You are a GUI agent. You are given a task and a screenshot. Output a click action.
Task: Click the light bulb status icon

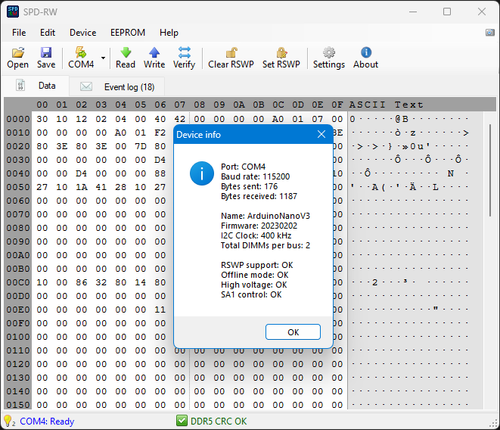pyautogui.click(x=8, y=421)
